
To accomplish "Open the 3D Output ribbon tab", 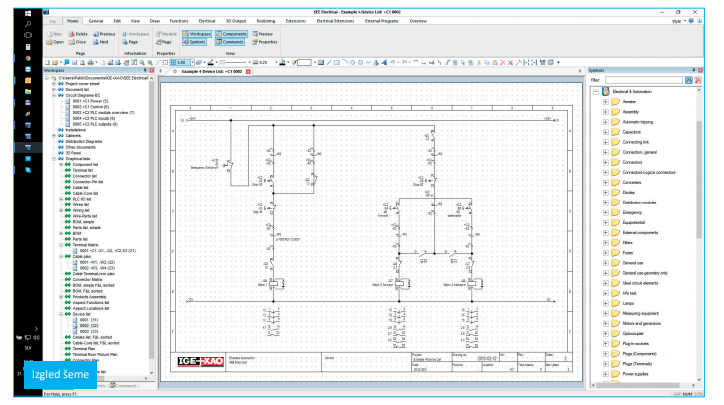I will coord(236,21).
